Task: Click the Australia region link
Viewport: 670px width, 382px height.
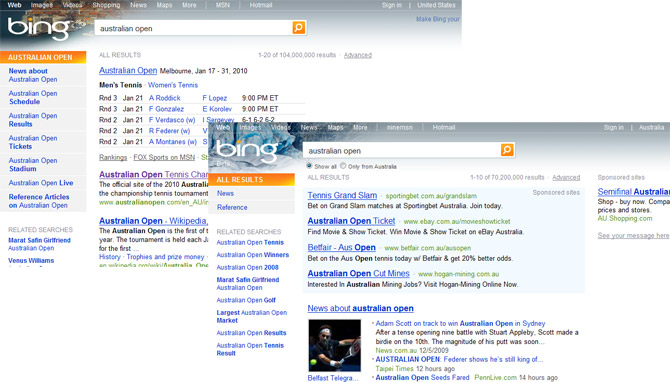Action: [652, 127]
